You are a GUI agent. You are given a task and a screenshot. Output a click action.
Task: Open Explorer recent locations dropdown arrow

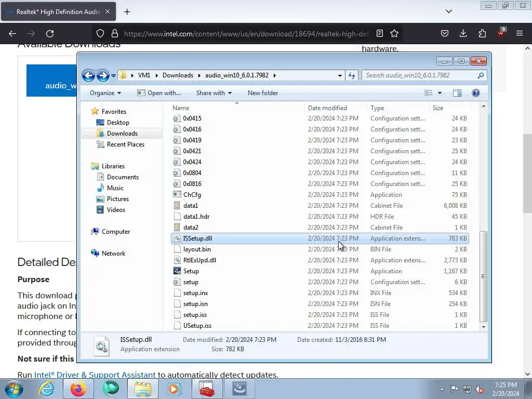113,76
